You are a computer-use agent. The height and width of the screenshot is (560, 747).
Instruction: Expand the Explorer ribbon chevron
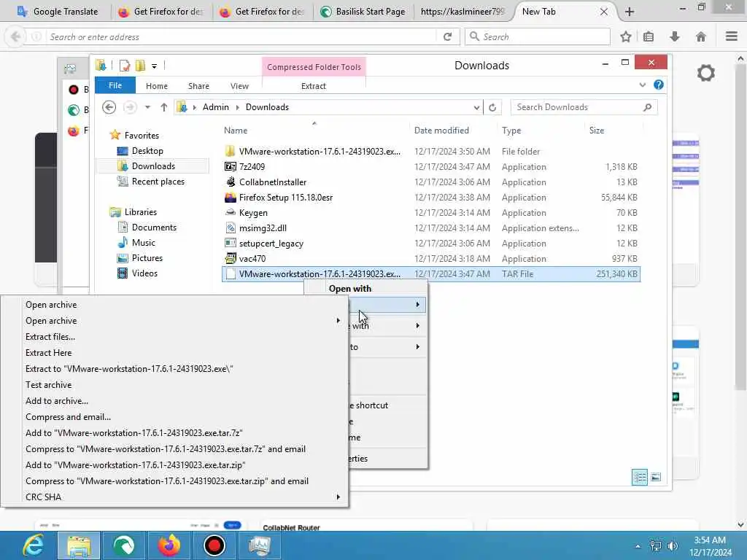[x=642, y=85]
